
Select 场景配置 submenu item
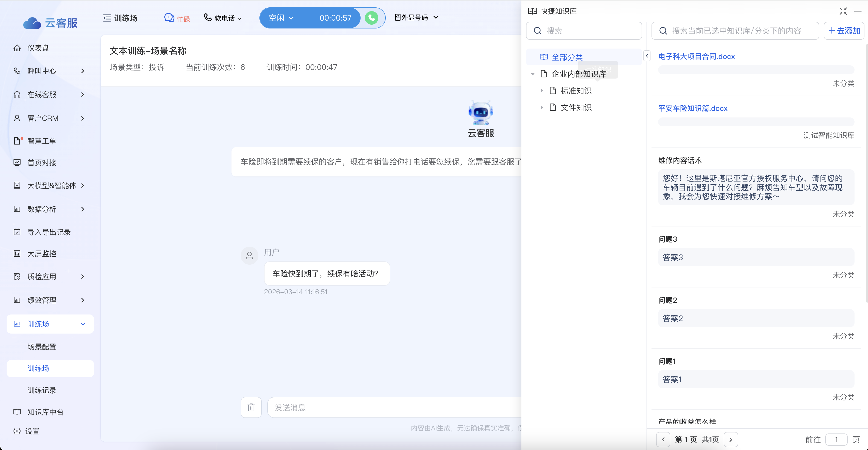coord(42,347)
